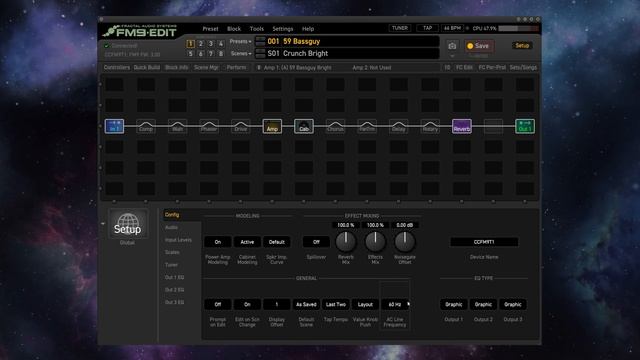Image resolution: width=640 pixels, height=360 pixels.
Task: Adjust the Noisegate Offset knob
Action: [x=404, y=241]
